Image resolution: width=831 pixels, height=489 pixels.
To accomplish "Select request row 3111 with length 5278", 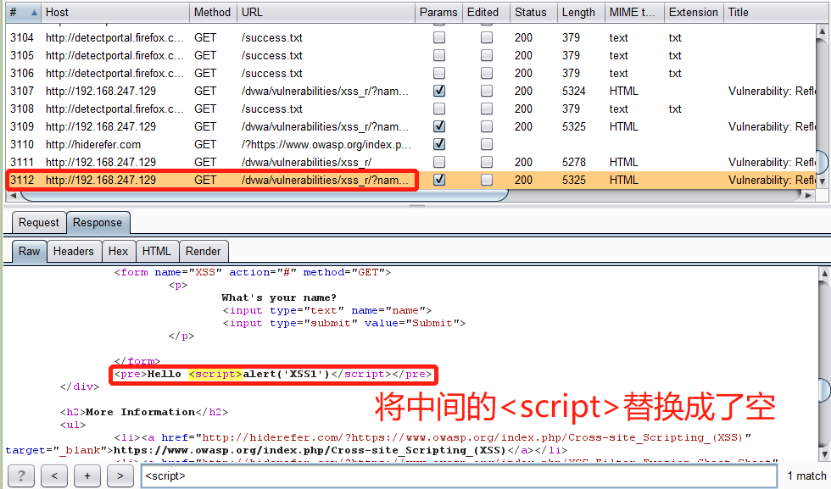I will (x=411, y=162).
